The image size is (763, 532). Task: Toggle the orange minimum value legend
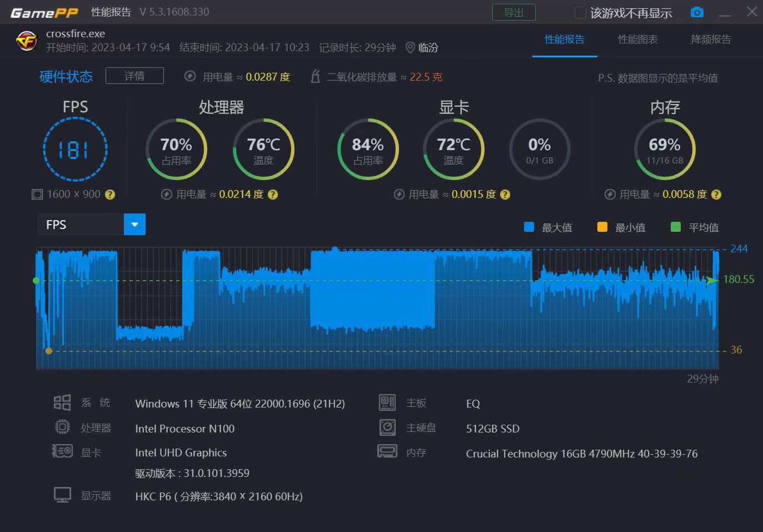pyautogui.click(x=602, y=227)
